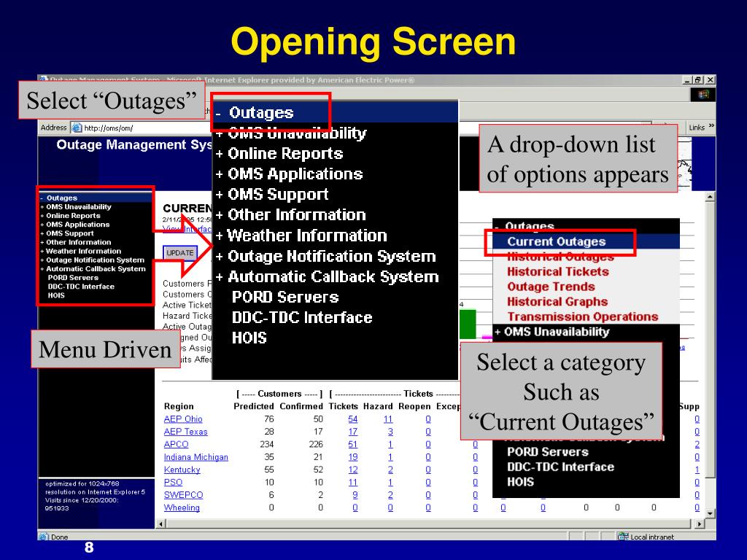Expand Automatic Callback System in enlarged menu
747x560 pixels.
[219, 277]
